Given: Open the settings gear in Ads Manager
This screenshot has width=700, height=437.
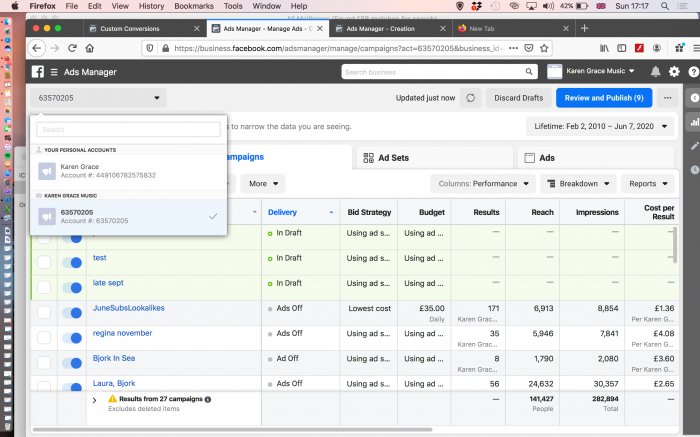Looking at the screenshot, I should (x=674, y=71).
